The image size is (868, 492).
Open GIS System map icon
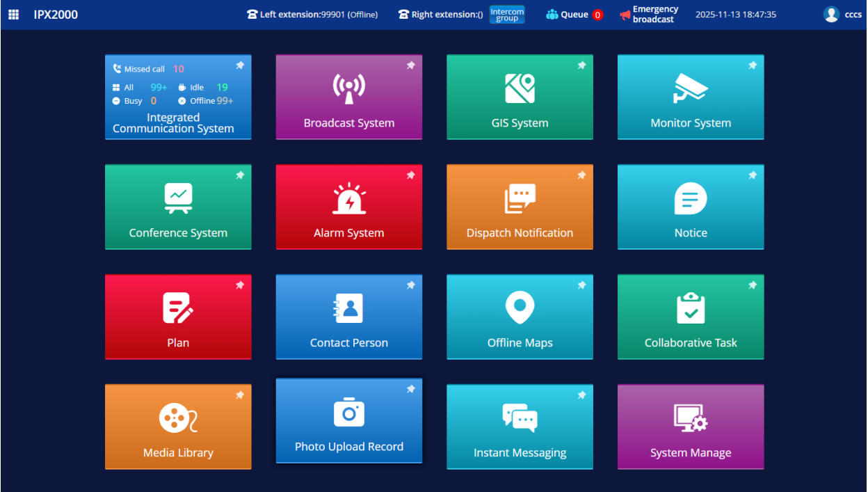coord(520,88)
